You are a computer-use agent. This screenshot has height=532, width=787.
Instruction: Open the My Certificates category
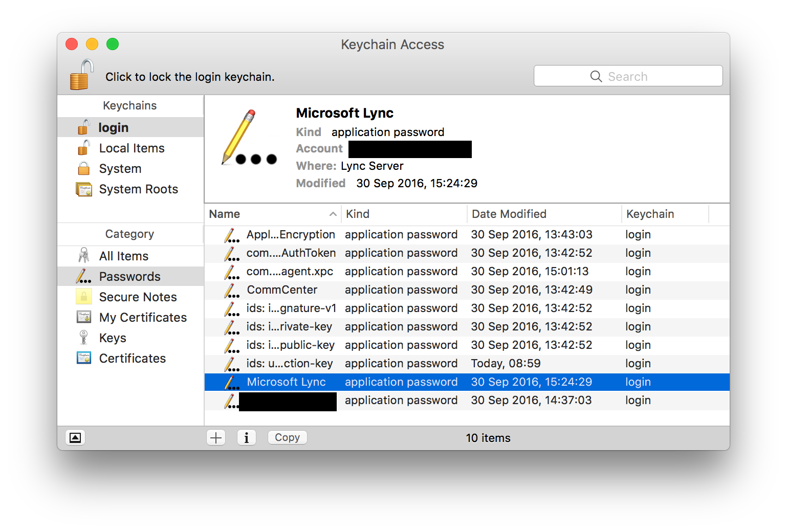pos(130,317)
